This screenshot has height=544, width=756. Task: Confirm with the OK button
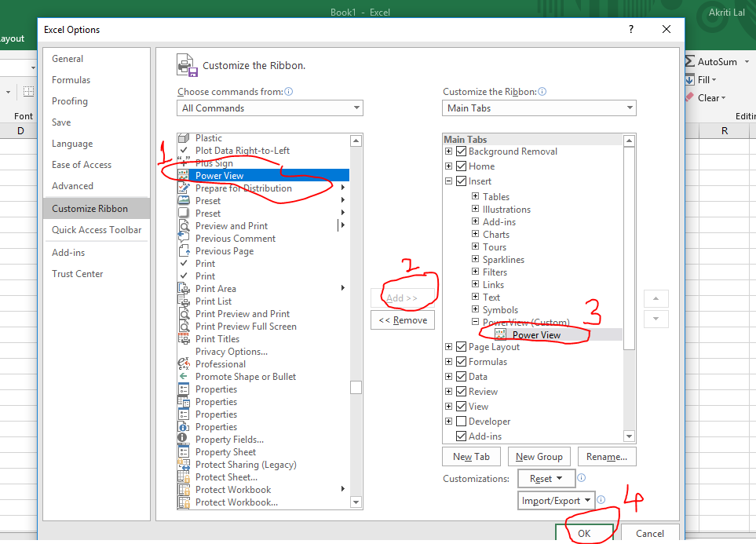[584, 533]
